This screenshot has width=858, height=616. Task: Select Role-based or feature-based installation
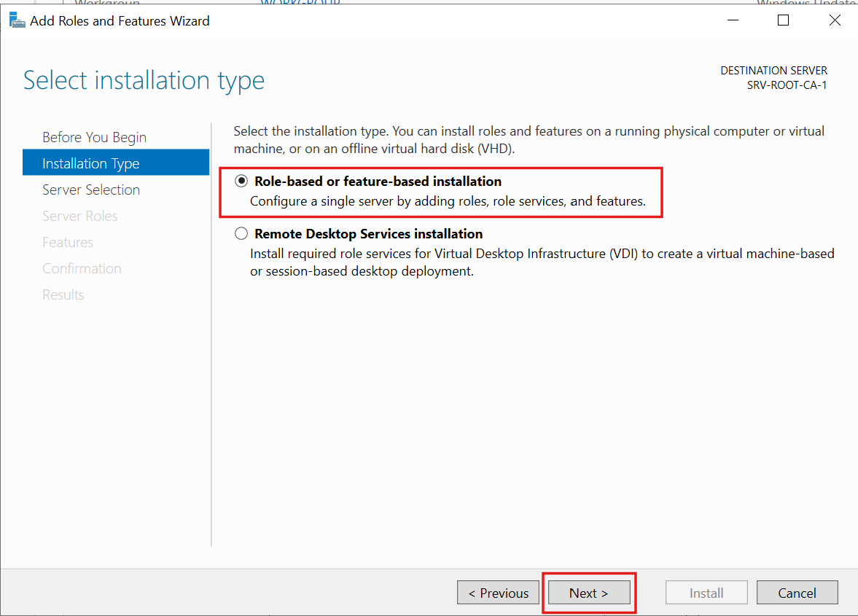[x=241, y=181]
